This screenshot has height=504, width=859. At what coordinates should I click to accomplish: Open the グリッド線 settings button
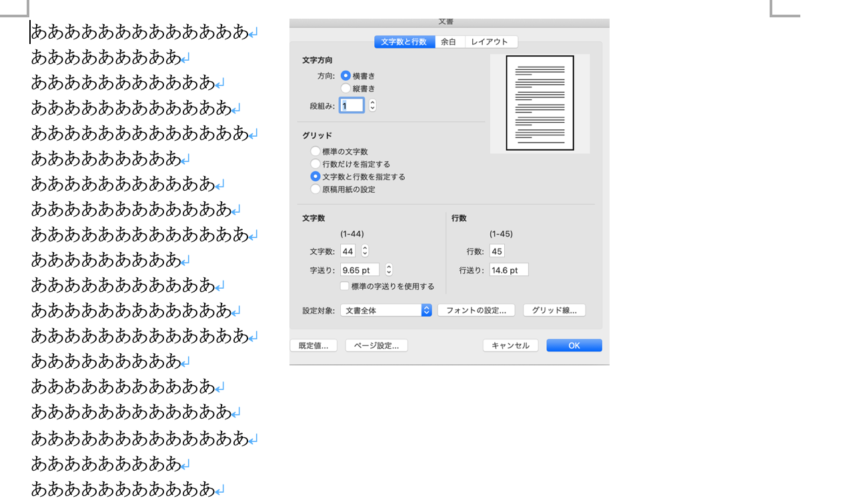coord(554,310)
